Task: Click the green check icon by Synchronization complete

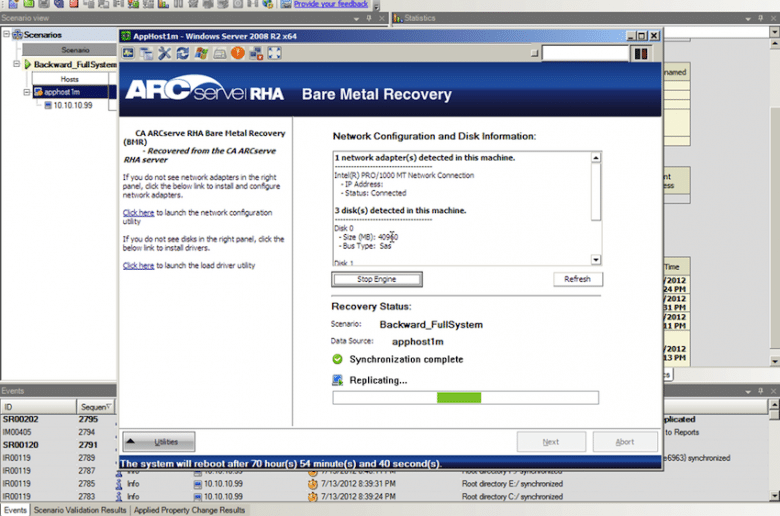Action: [337, 359]
